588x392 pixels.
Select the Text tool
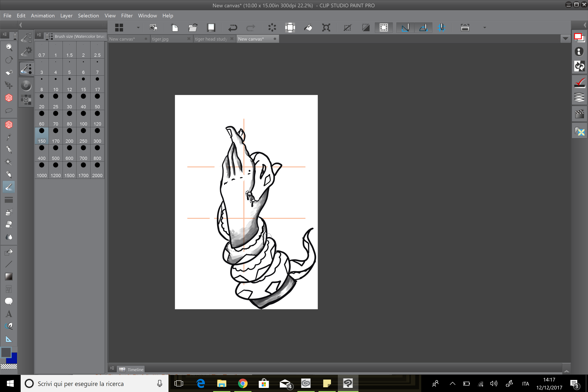click(9, 314)
